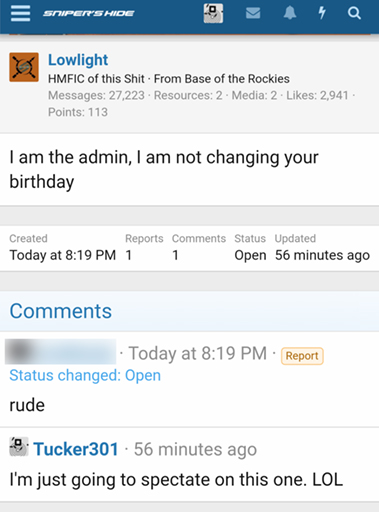The height and width of the screenshot is (512, 379).
Task: Click the Comments section heading
Action: pyautogui.click(x=61, y=311)
